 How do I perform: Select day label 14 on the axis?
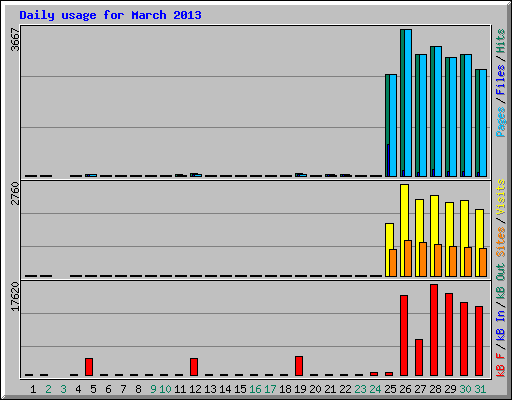click(x=225, y=389)
